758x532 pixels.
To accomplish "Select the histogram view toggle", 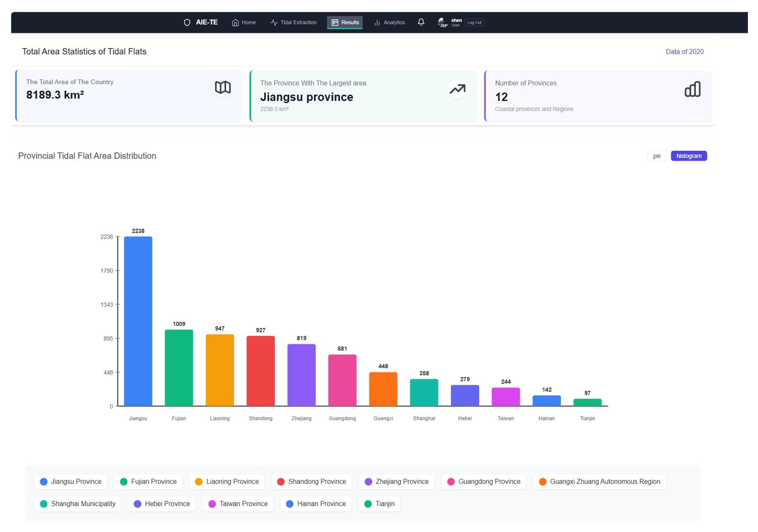I will 689,156.
